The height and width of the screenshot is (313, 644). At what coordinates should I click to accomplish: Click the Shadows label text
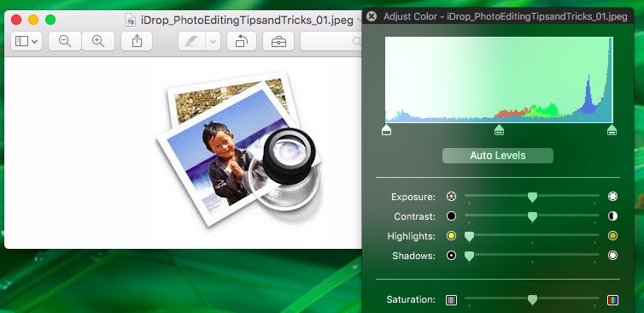tap(413, 257)
